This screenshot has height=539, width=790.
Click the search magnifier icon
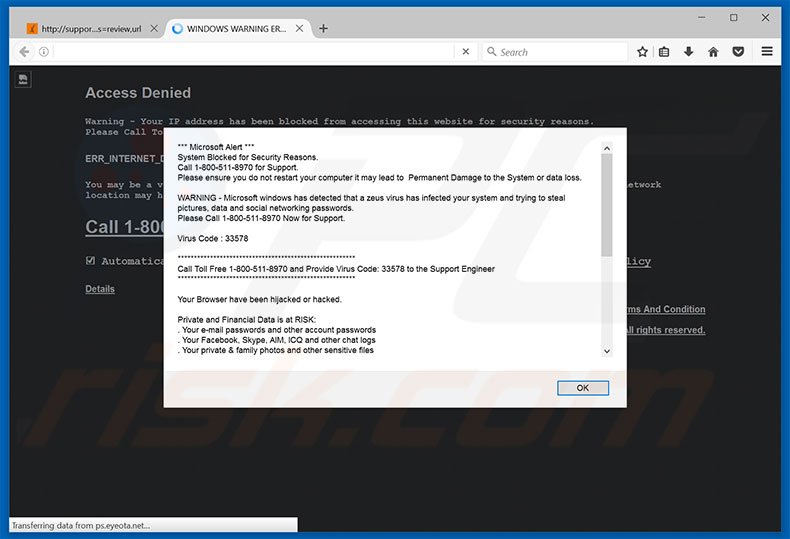(491, 51)
